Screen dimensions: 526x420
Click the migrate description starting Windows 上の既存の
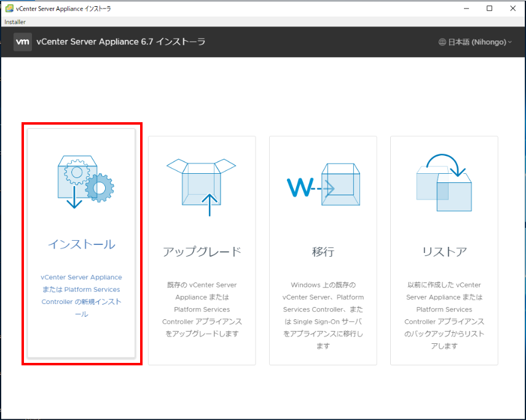pyautogui.click(x=323, y=316)
